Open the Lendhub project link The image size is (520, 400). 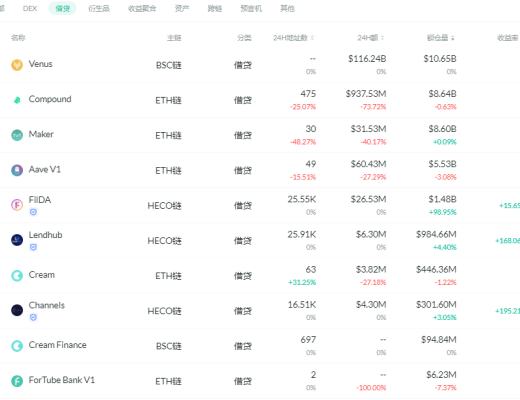pyautogui.click(x=45, y=235)
